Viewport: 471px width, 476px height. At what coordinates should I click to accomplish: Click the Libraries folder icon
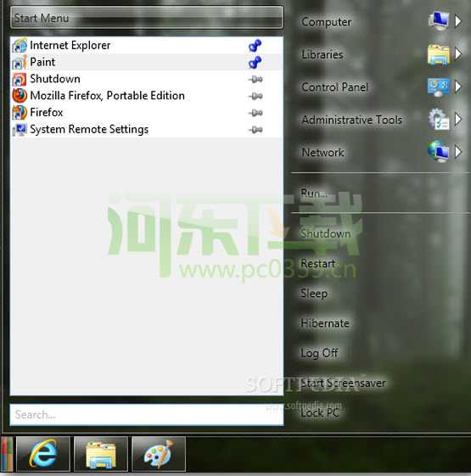(x=439, y=54)
